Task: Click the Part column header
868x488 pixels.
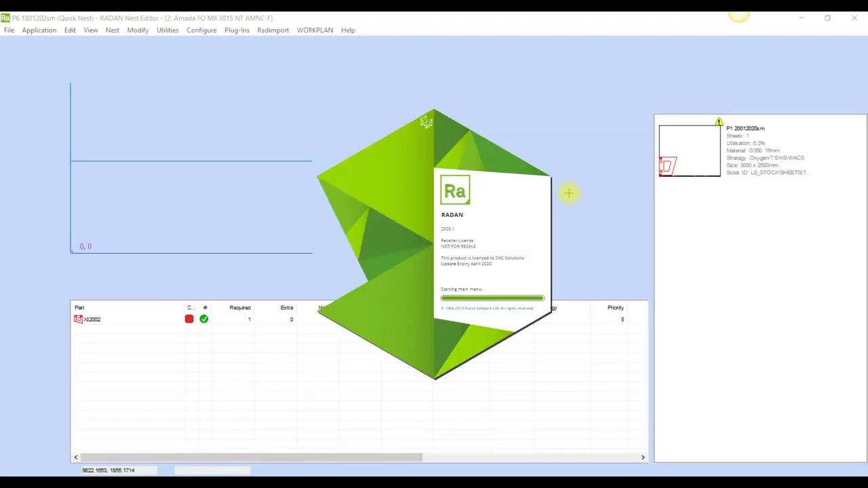Action: pos(79,308)
